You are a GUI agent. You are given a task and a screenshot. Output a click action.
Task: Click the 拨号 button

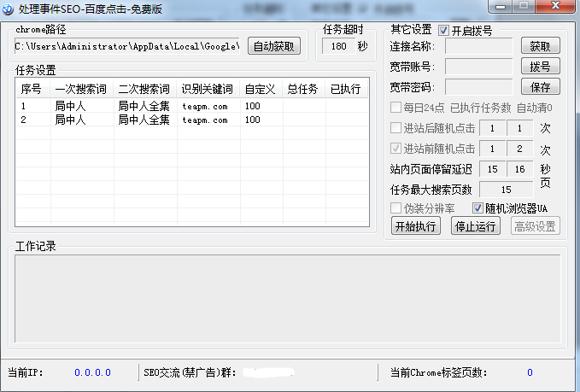[x=541, y=67]
